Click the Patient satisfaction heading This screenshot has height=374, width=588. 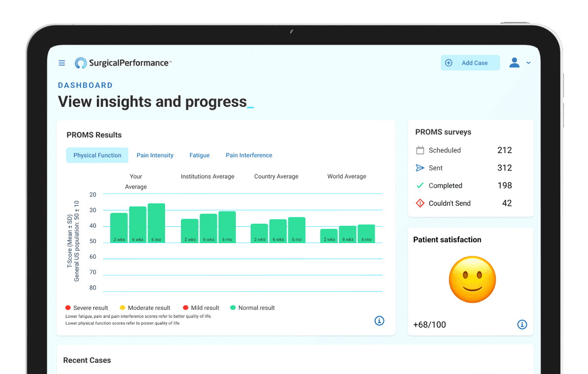pyautogui.click(x=447, y=240)
